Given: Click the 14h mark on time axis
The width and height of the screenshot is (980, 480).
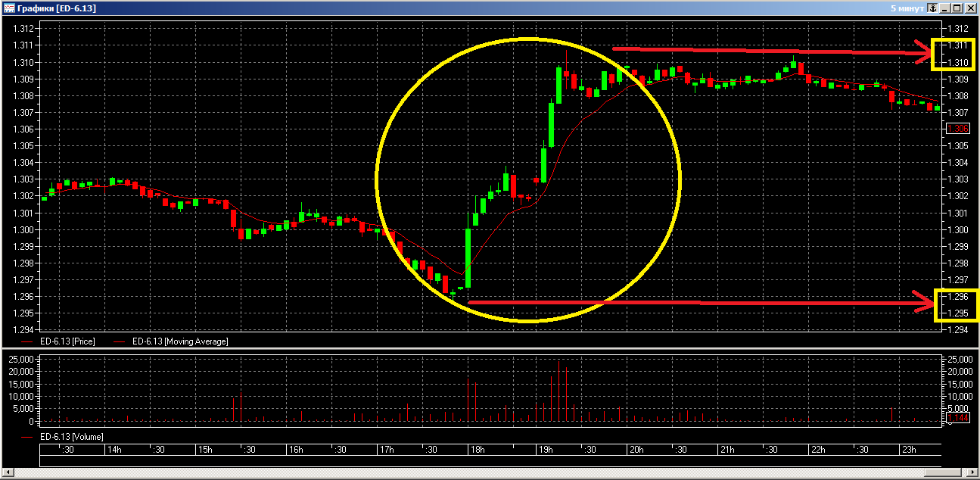Looking at the screenshot, I should click(114, 450).
